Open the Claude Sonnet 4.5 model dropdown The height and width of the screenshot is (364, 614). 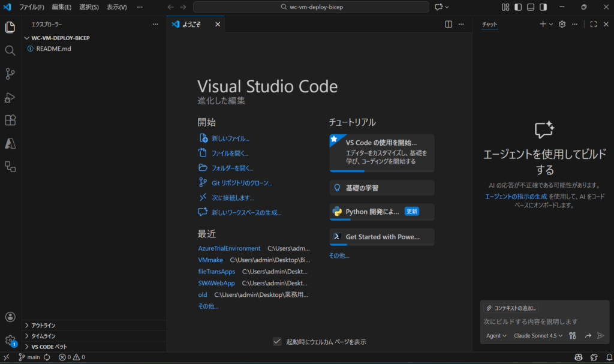coord(538,336)
